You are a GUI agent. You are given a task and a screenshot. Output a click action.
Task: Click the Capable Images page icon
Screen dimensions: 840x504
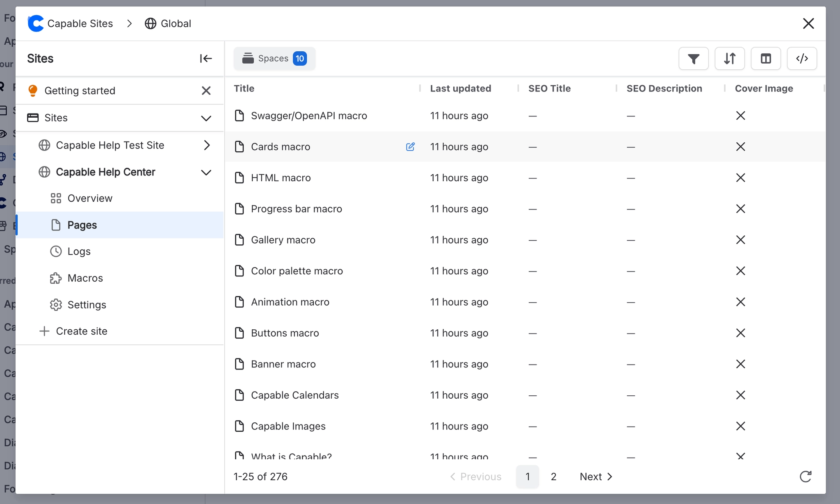(x=239, y=426)
